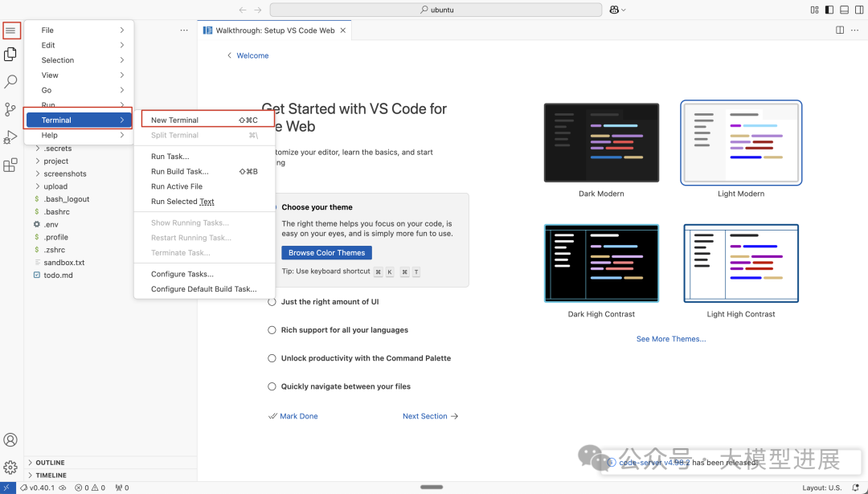Viewport: 868px width, 494px height.
Task: Close the Walkthrough: Setup VS Code Web tab
Action: point(343,31)
